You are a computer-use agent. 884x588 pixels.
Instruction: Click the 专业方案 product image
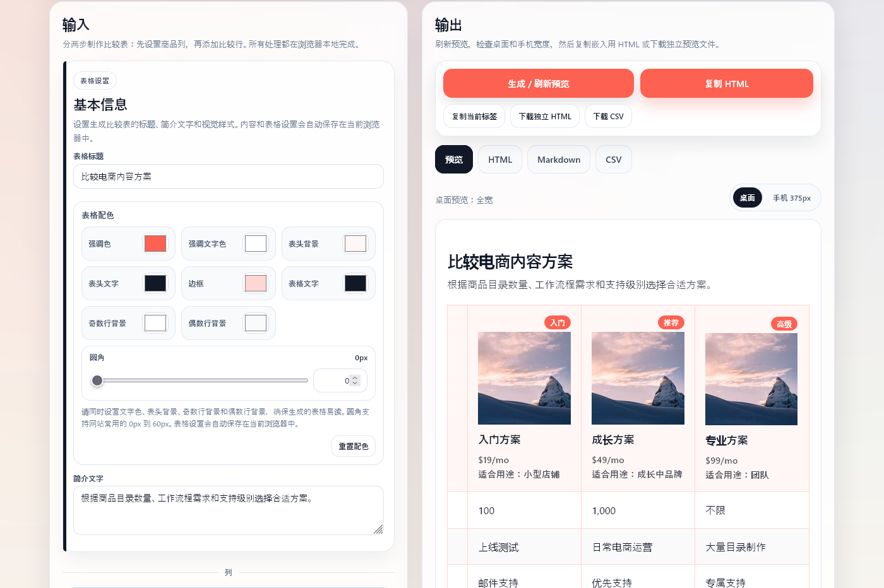click(751, 379)
